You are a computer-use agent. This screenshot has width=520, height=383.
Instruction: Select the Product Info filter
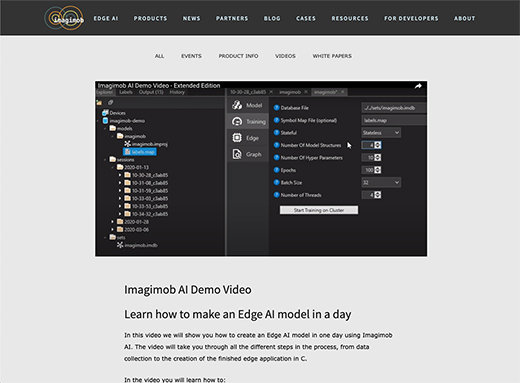click(238, 56)
